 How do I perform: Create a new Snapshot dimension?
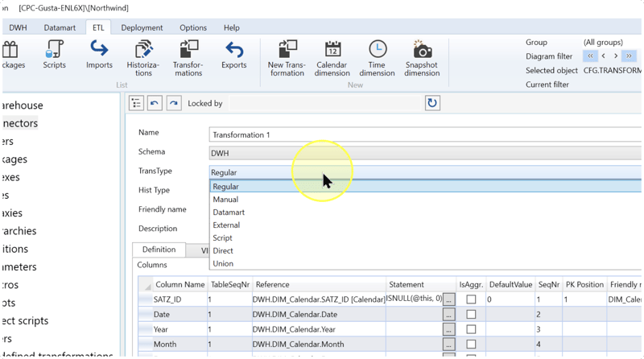coord(422,58)
